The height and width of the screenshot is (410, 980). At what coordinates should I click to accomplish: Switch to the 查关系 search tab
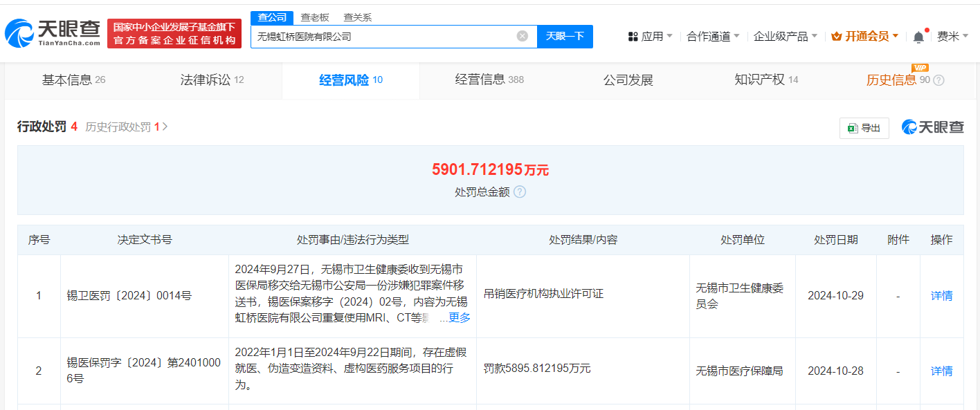pos(357,17)
